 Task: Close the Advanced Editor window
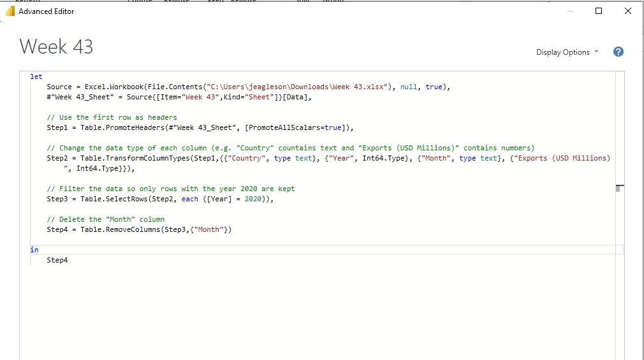(x=627, y=11)
